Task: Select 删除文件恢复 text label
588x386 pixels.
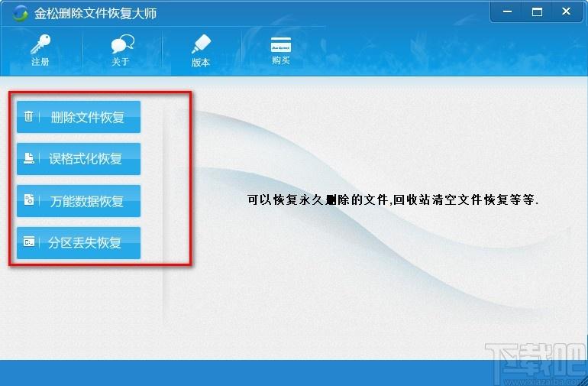Action: pyautogui.click(x=87, y=118)
